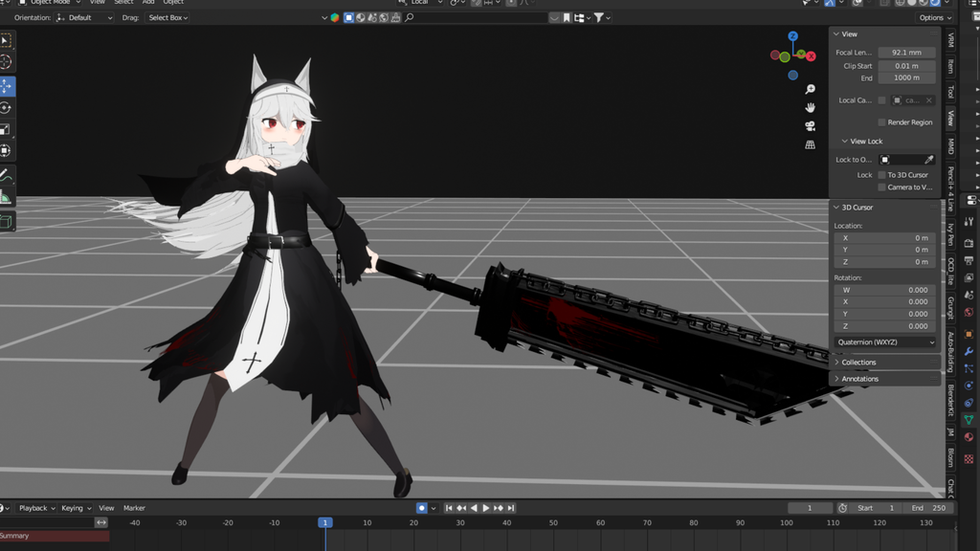The image size is (980, 551).
Task: Open the Keying dropdown menu
Action: point(76,508)
